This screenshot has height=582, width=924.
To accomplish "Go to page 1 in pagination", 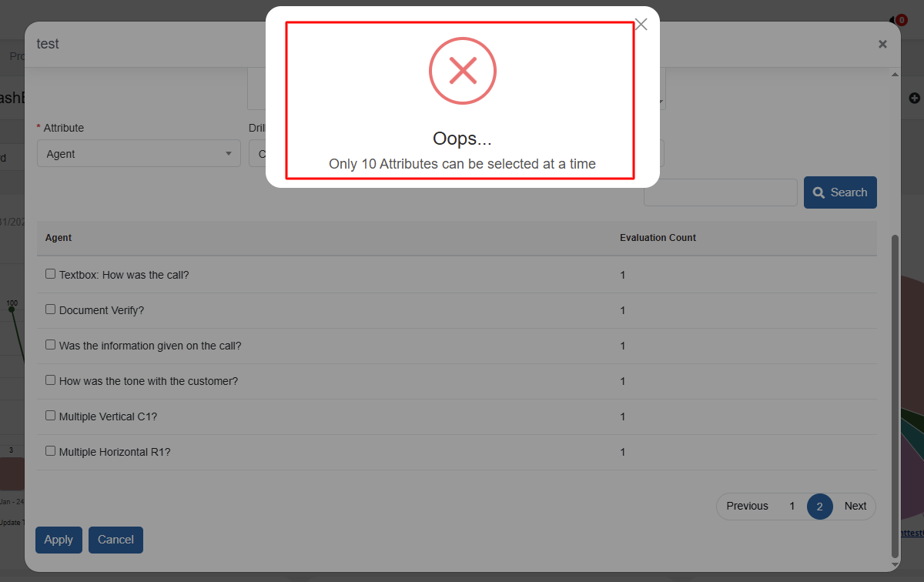I will click(x=792, y=507).
